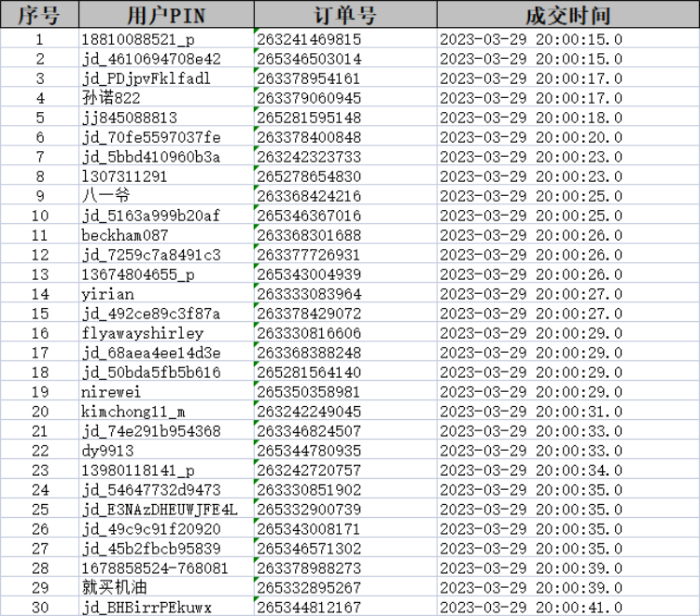Viewport: 700px width, 616px height.
Task: Click the 成交时间 column header
Action: click(x=567, y=15)
